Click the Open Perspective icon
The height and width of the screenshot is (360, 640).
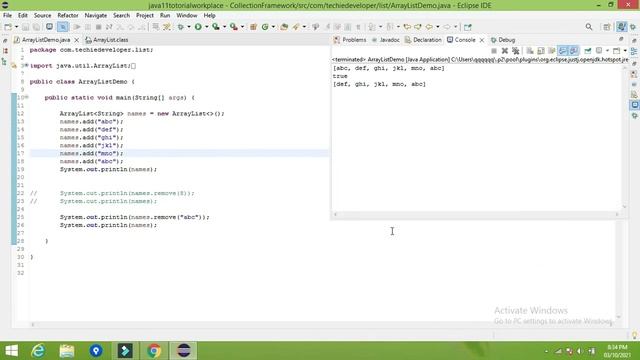tap(607, 27)
